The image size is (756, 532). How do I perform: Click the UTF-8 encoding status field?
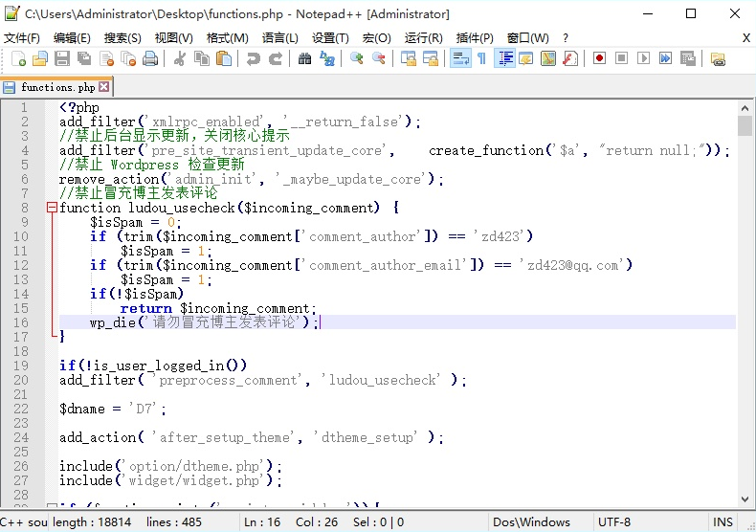614,522
